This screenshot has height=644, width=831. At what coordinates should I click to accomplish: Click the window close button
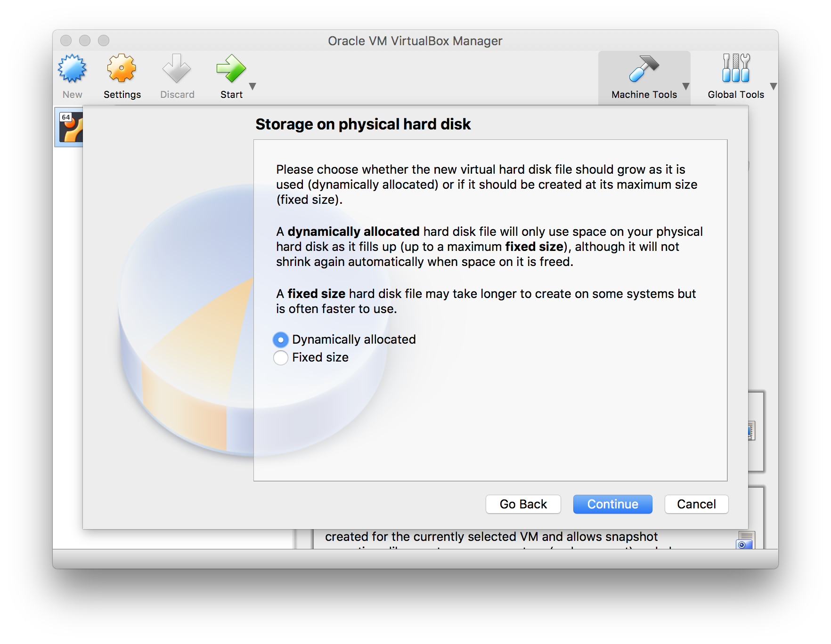point(66,41)
